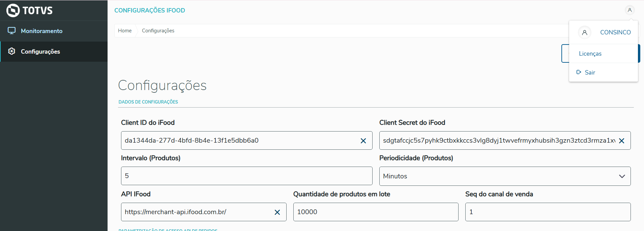Click the user profile icon in header
Screen dimensions: 644x231
point(630,10)
